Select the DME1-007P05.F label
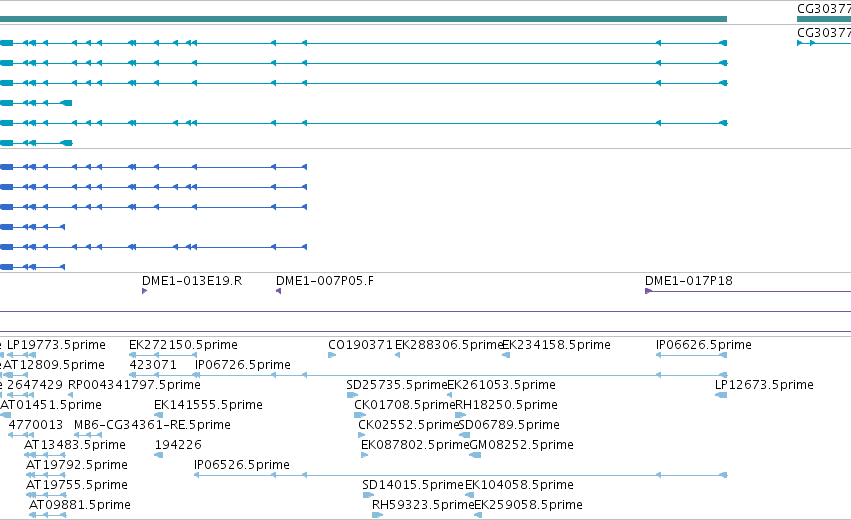The image size is (851, 520). (325, 281)
